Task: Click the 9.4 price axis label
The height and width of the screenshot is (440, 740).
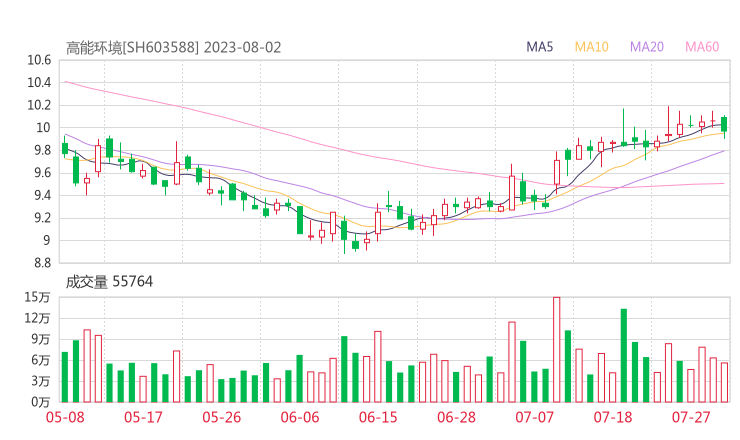Action: pyautogui.click(x=42, y=195)
